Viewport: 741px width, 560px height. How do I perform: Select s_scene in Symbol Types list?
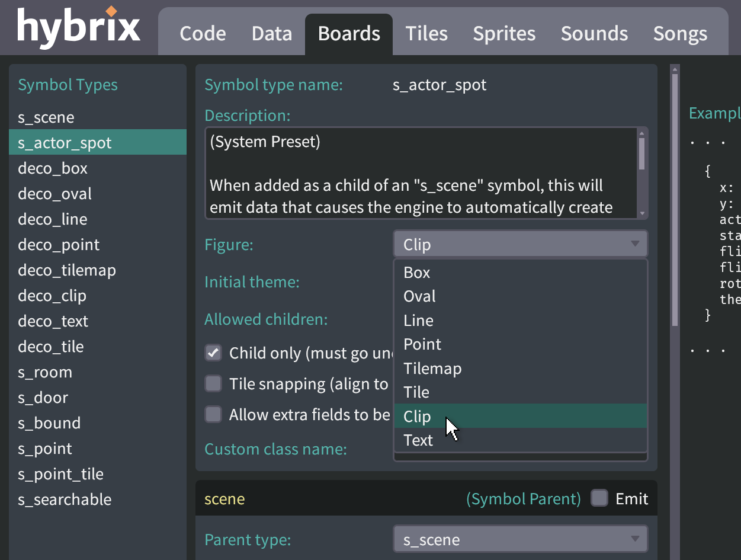click(x=46, y=117)
